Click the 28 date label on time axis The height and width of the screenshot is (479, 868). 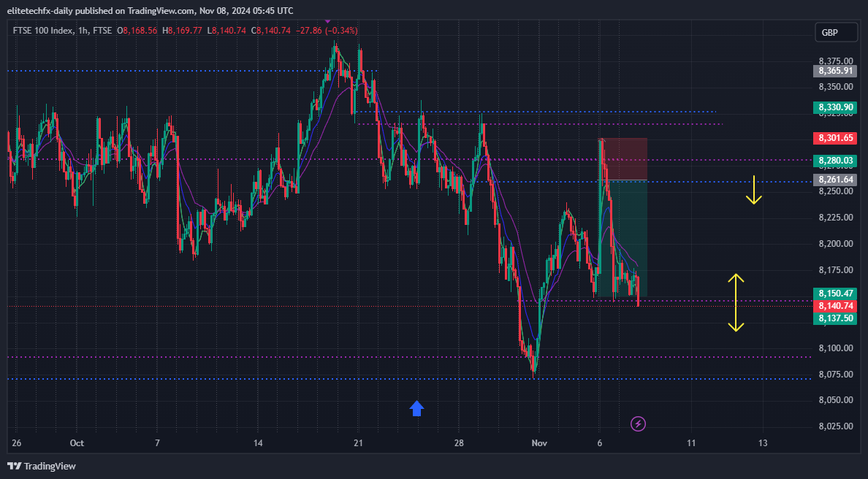coord(459,443)
